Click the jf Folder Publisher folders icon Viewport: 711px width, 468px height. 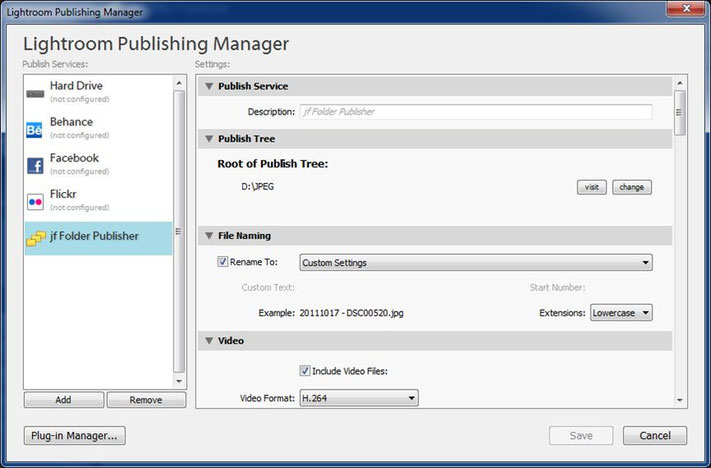point(36,239)
